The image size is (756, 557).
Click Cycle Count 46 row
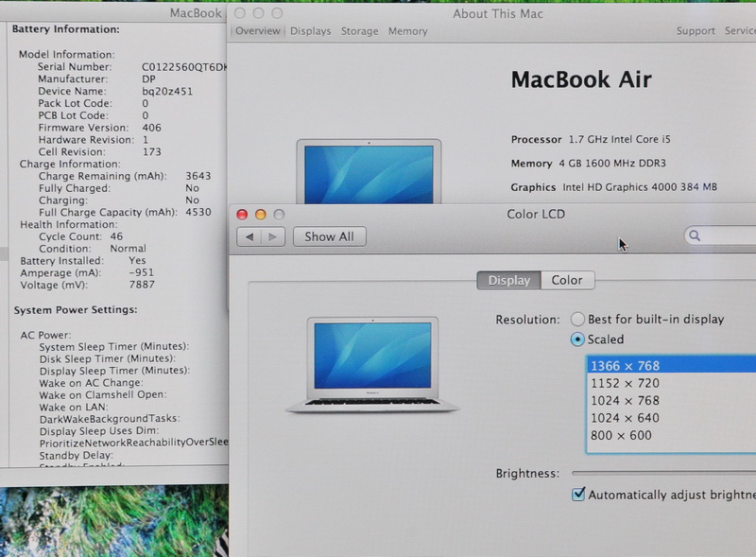click(x=81, y=236)
